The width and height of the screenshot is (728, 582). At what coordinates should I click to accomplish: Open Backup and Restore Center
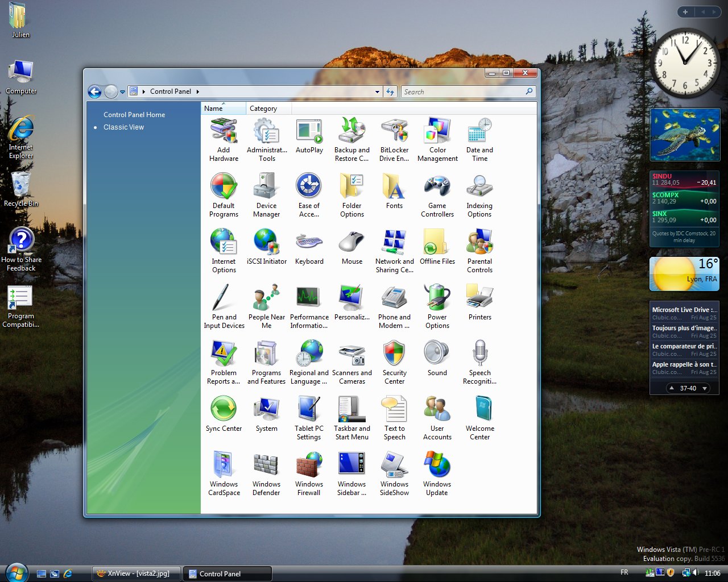351,140
